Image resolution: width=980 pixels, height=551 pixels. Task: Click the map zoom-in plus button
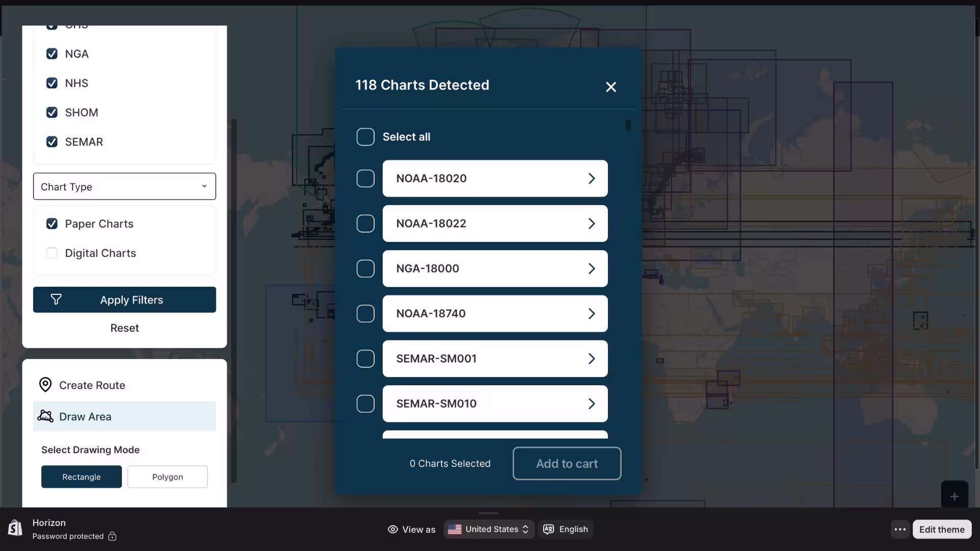click(954, 496)
